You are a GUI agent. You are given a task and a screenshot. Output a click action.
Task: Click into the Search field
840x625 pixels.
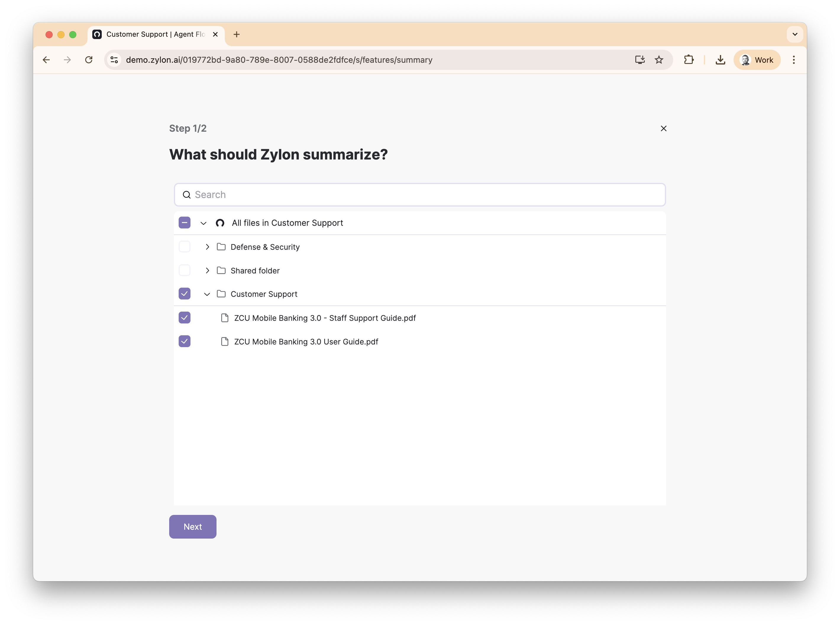[x=420, y=195]
